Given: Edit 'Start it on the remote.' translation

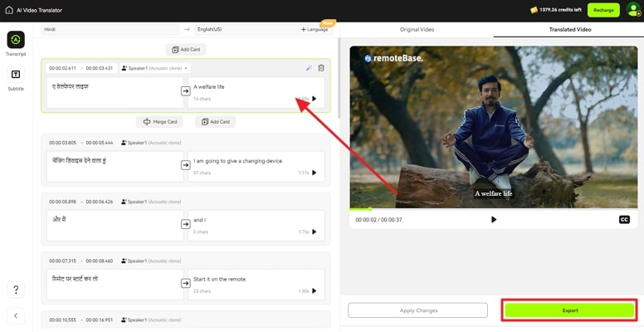Looking at the screenshot, I should pos(256,285).
